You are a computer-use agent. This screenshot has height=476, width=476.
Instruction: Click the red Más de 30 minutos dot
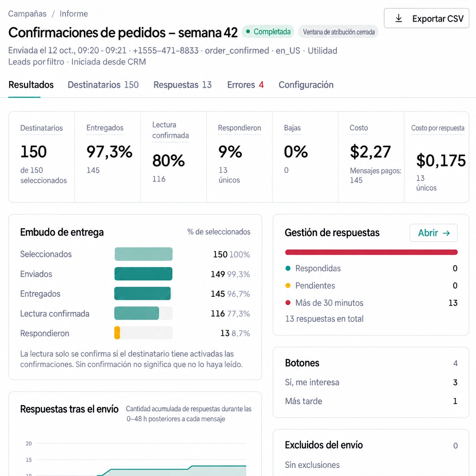(288, 303)
